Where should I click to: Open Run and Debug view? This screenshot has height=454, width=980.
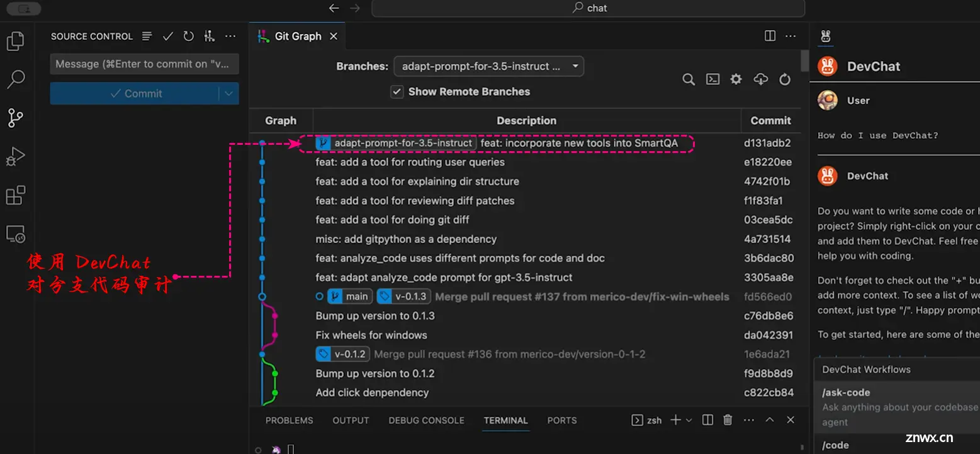[15, 156]
